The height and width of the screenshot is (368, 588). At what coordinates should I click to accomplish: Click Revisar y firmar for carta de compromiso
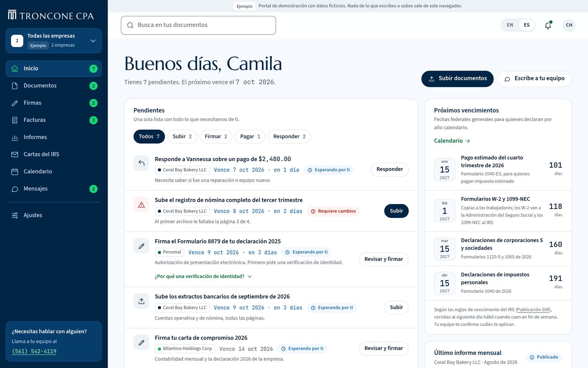click(383, 348)
